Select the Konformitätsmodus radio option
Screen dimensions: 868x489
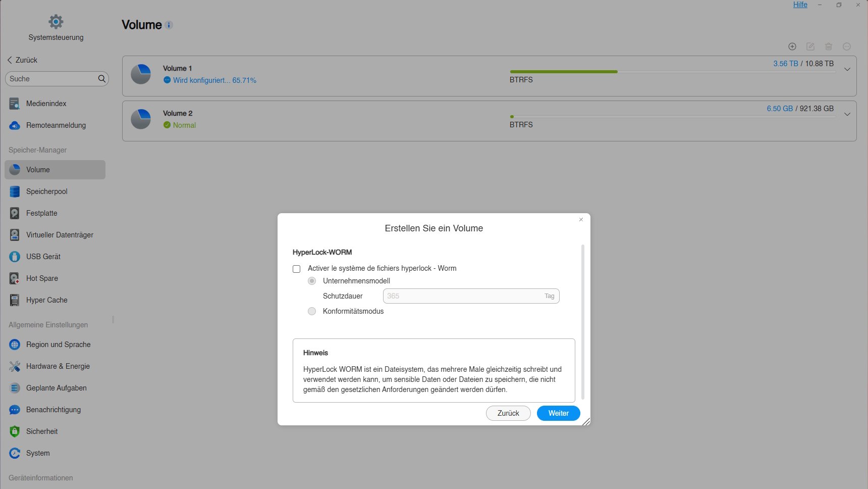312,311
